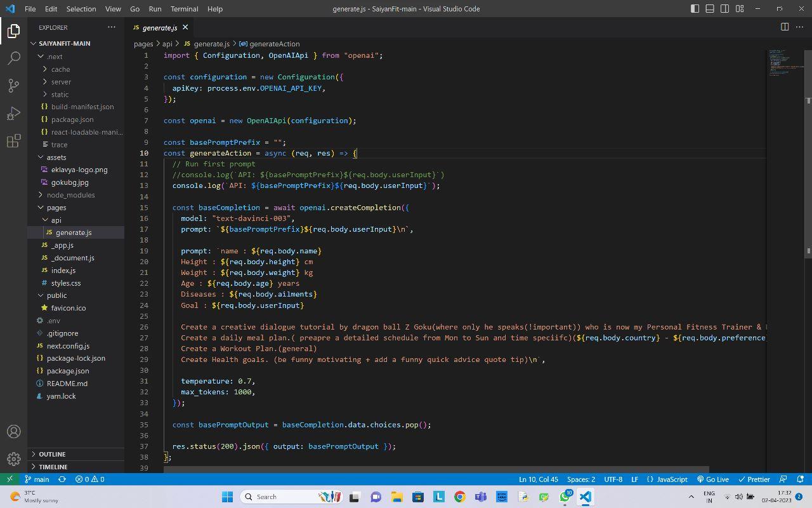This screenshot has width=812, height=508.
Task: Click Customize Layout icon in title bar
Action: click(x=740, y=9)
